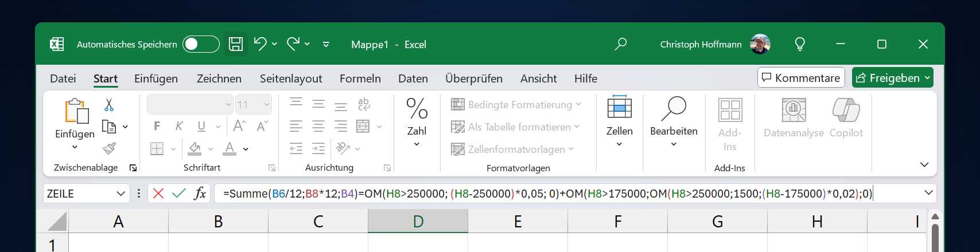This screenshot has width=980, height=252.
Task: Toggle the Automatisches Speichern switch
Action: (x=201, y=44)
